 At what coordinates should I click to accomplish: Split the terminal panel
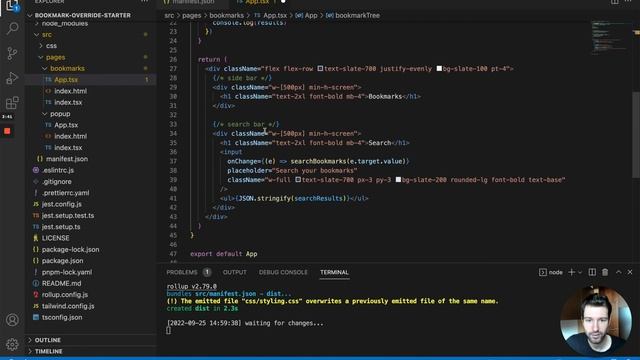click(x=592, y=272)
